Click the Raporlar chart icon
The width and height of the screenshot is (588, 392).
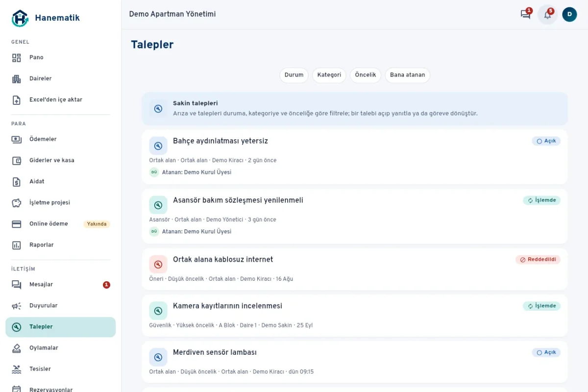(17, 245)
